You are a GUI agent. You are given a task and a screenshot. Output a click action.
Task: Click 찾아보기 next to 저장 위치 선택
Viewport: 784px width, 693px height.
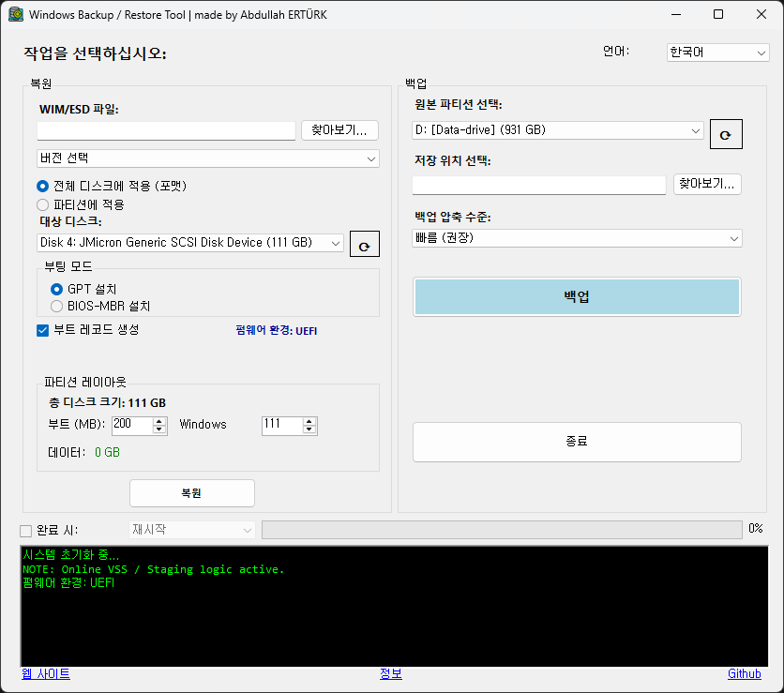(x=707, y=184)
